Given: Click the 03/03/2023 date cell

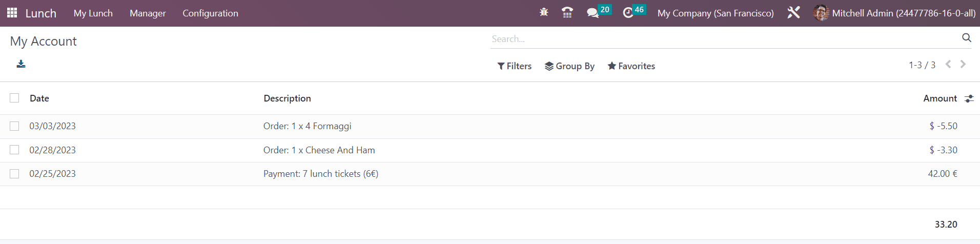Looking at the screenshot, I should coord(52,126).
